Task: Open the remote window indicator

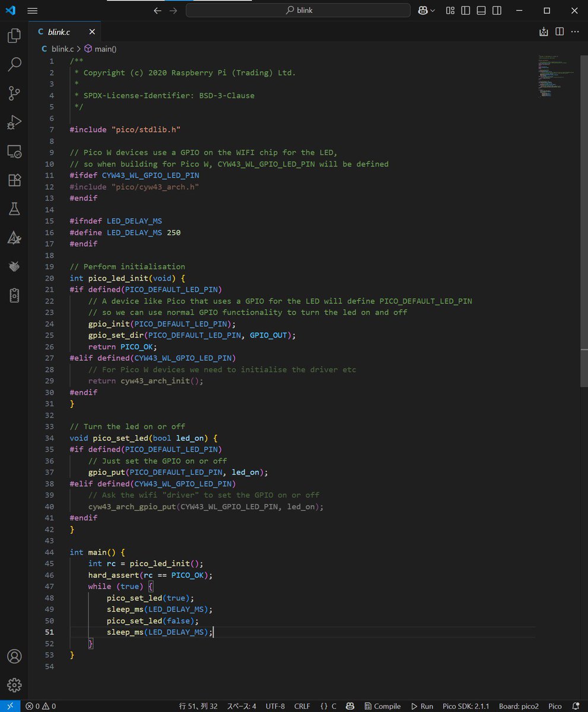Action: pos(10,706)
